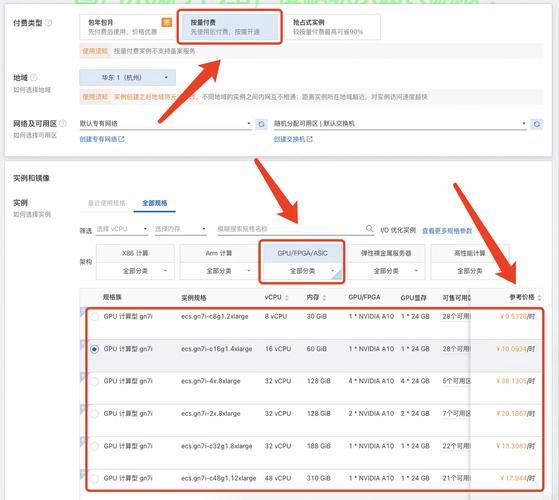
Task: Choose the 按量付费 billing option
Action: point(230,27)
